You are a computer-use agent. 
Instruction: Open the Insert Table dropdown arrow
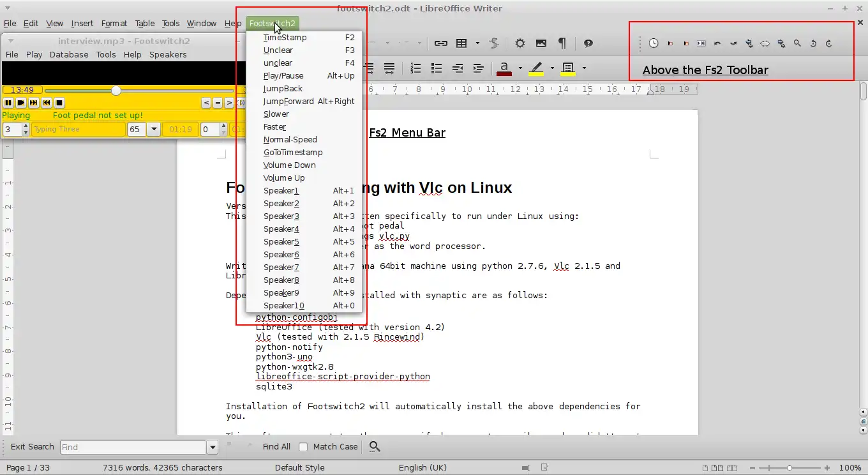tap(477, 43)
